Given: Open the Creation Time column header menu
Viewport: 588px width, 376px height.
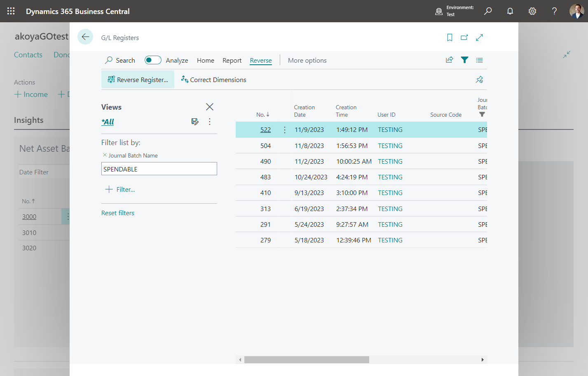Looking at the screenshot, I should click(x=346, y=111).
